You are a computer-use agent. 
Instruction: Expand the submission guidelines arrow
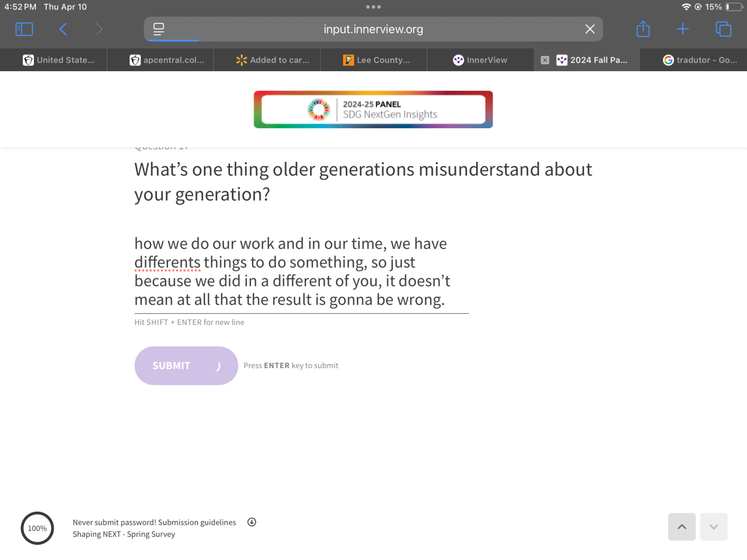point(252,522)
